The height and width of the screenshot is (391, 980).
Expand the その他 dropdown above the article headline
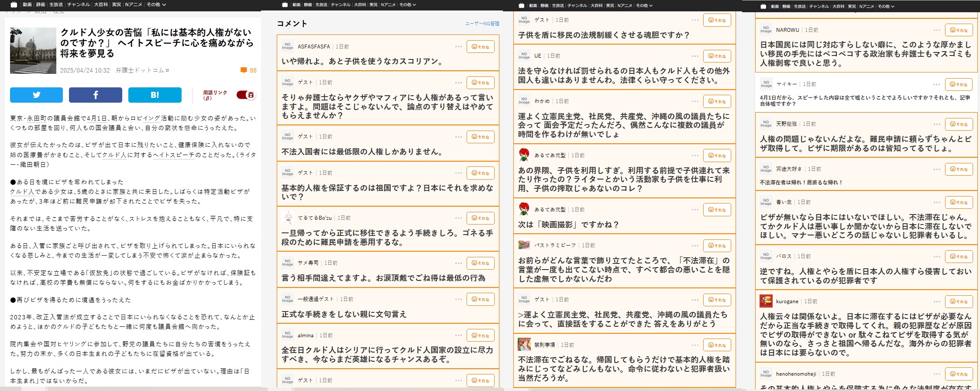tap(156, 4)
